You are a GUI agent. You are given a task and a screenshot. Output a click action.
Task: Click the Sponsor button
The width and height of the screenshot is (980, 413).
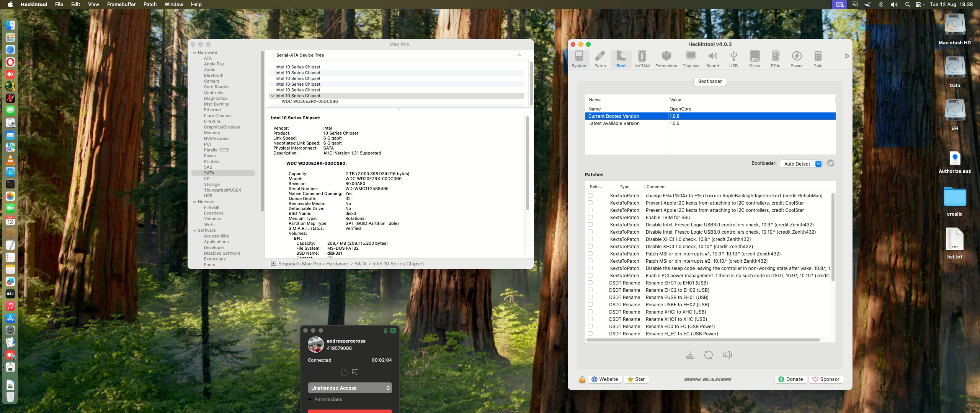coord(826,379)
